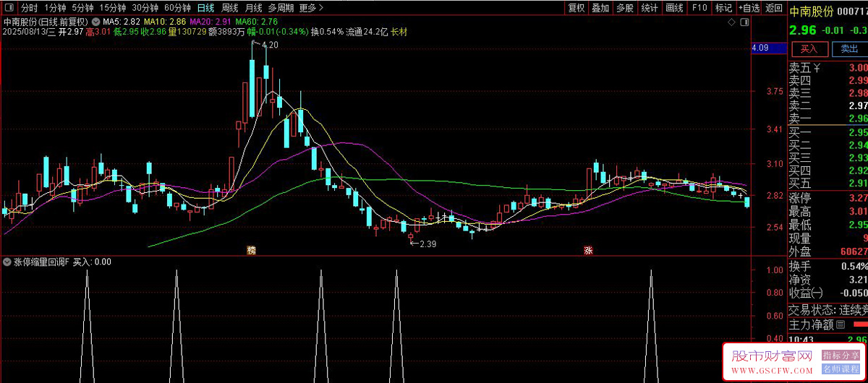Click the 涨 marker on the chart
The height and width of the screenshot is (383, 868).
click(x=588, y=250)
